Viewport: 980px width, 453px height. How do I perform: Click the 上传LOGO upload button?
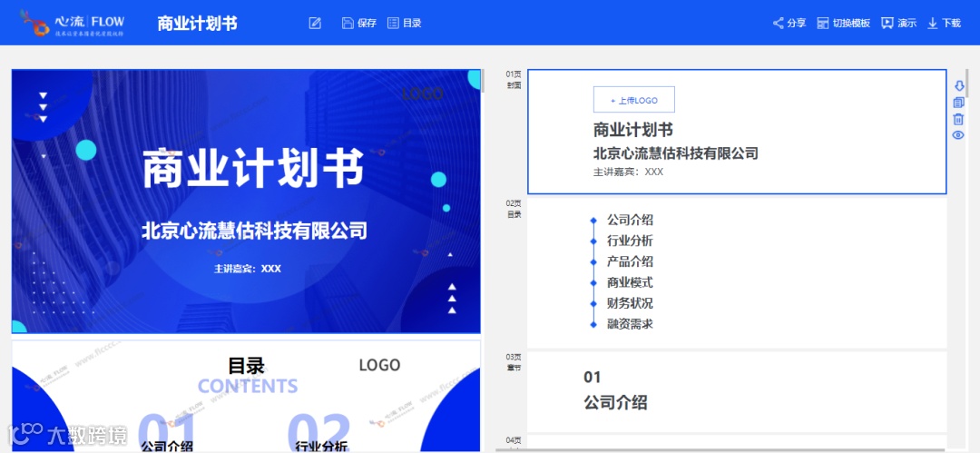633,100
